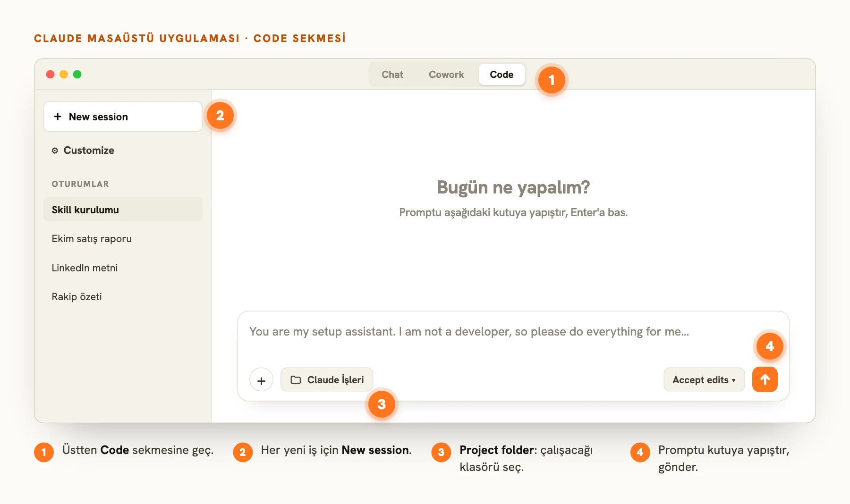Switch to the Cowork tab
The height and width of the screenshot is (504, 850).
tap(446, 75)
